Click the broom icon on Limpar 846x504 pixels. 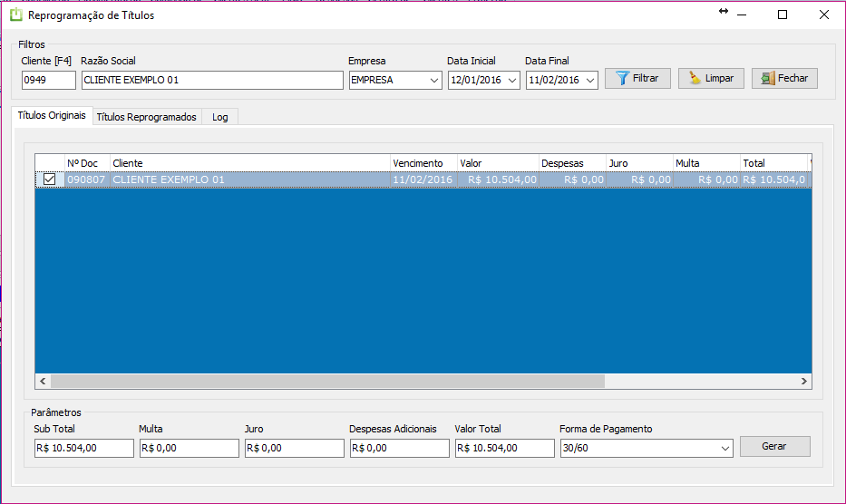point(695,79)
